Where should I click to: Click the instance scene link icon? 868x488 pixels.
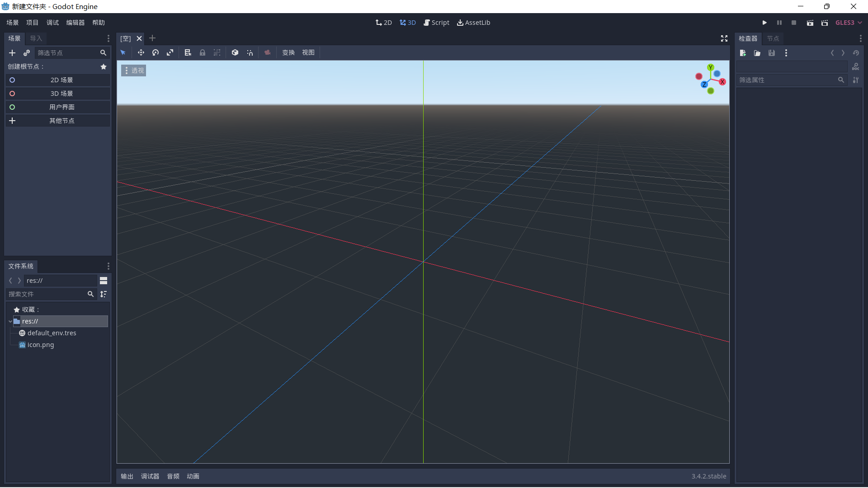point(27,53)
